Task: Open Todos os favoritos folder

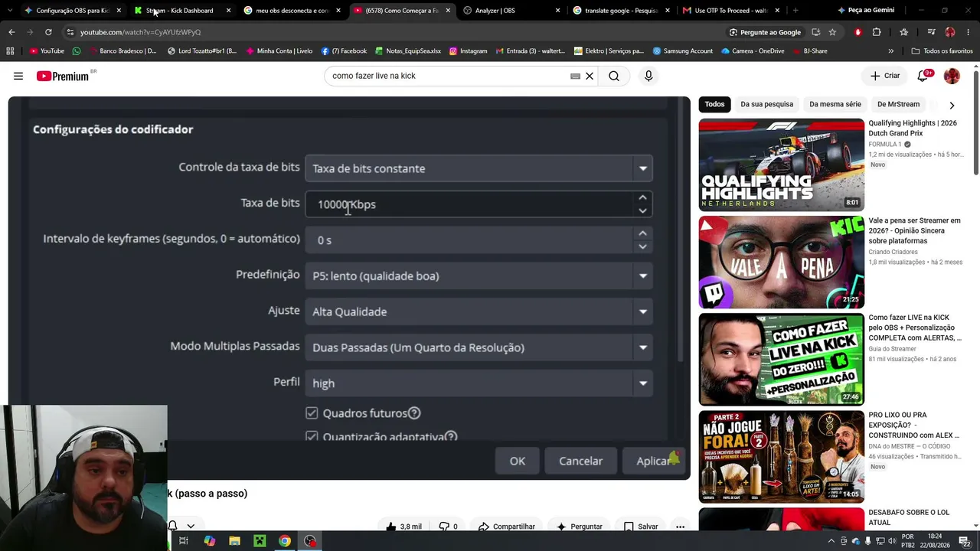Action: tap(942, 51)
